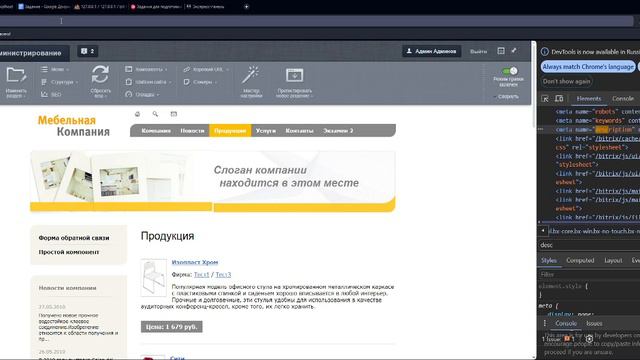Activate DevTools inspect element picker icon
This screenshot has width=640, height=360.
545,99
